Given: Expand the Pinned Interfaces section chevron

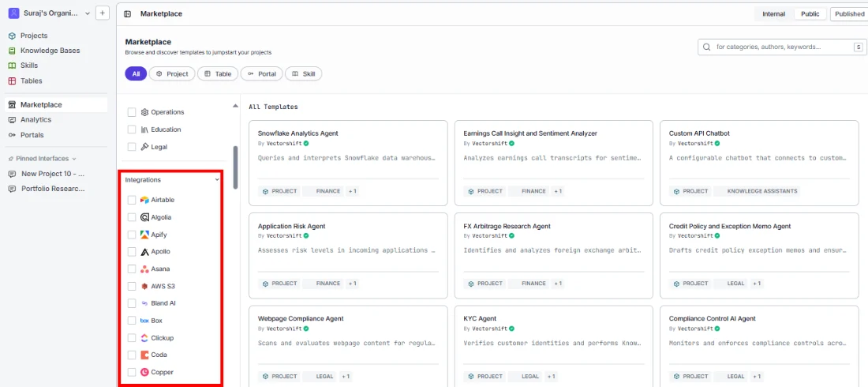Looking at the screenshot, I should 74,159.
